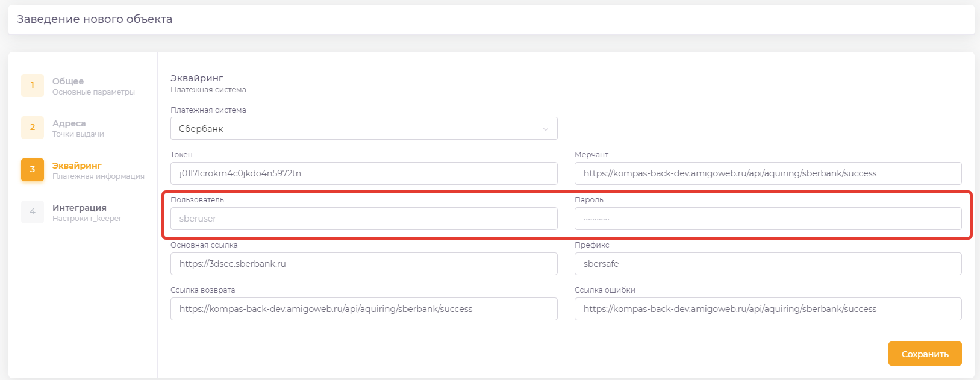Select the Префикс field containing sbersafe

coord(767,264)
